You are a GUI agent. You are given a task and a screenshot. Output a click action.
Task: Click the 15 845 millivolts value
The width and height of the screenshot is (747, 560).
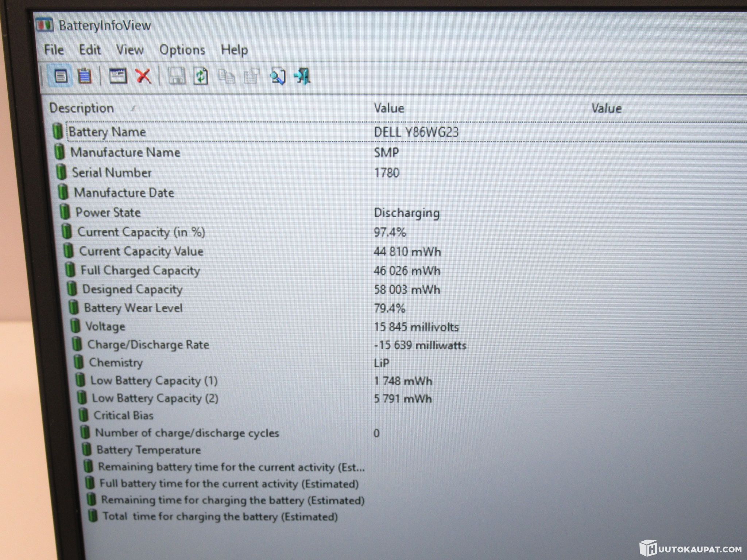tap(416, 327)
